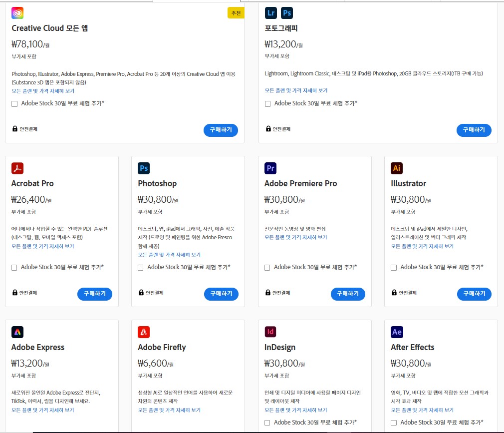504x433 pixels.
Task: Click the Adobe Firefly icon
Action: click(144, 332)
